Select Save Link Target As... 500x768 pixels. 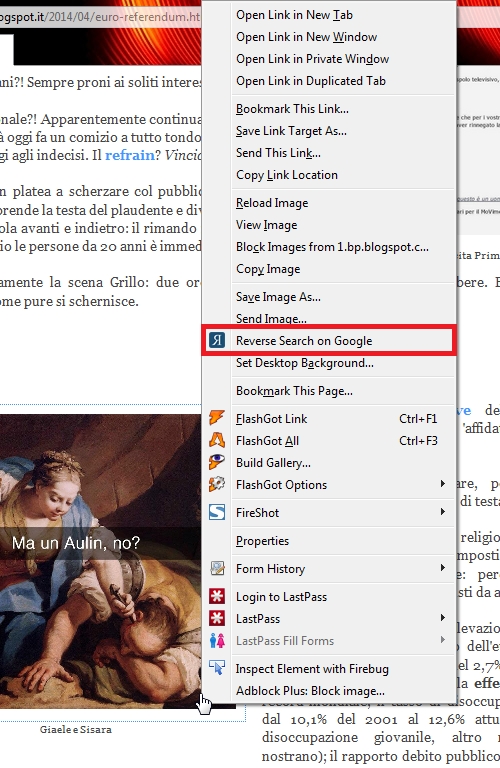(x=329, y=131)
